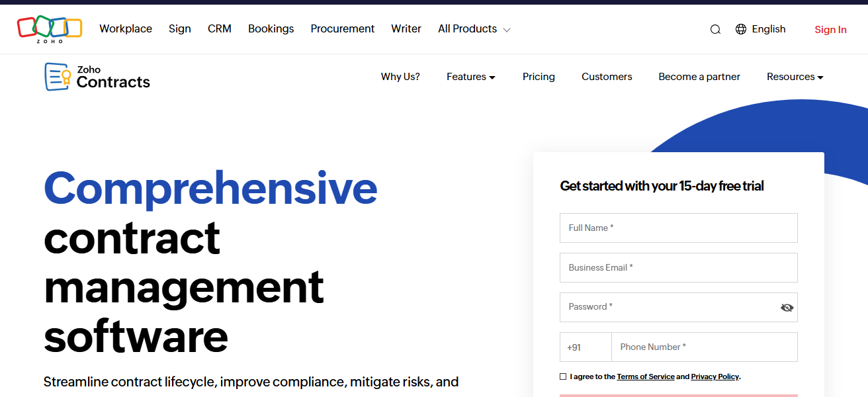
Task: Go to the CRM product
Action: click(220, 29)
